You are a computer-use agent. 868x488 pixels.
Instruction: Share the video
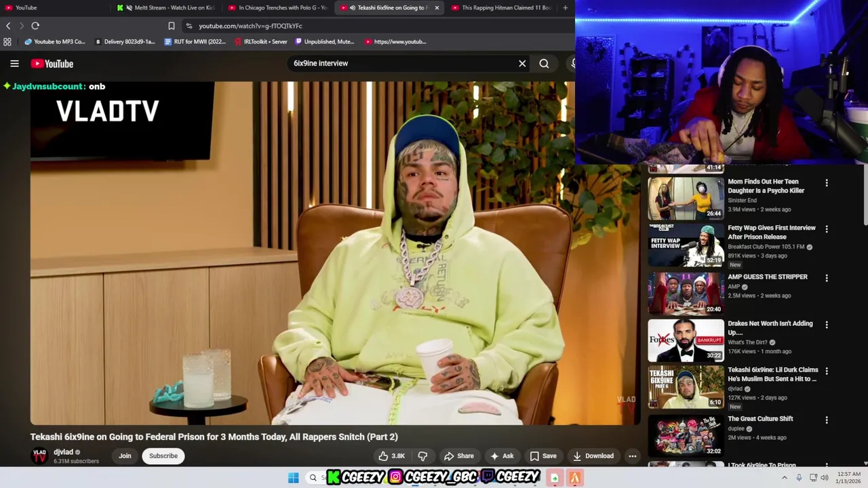459,456
